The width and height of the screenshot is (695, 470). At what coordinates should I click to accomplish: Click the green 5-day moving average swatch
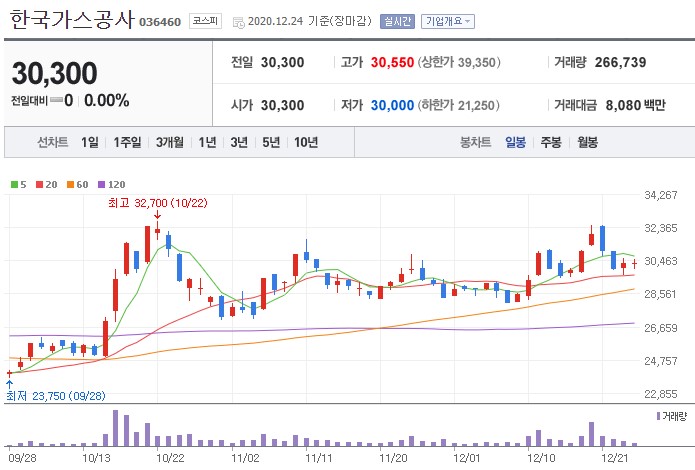(x=15, y=184)
